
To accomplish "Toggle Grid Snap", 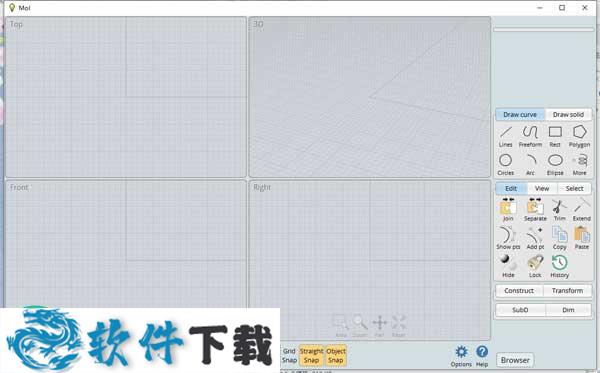I will coord(289,356).
